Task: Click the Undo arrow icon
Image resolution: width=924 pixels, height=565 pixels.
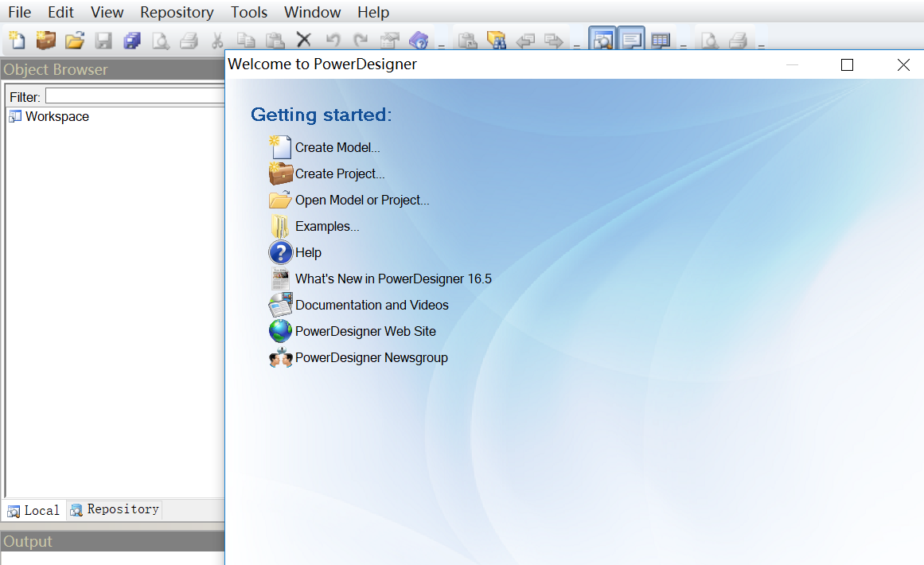Action: coord(333,40)
